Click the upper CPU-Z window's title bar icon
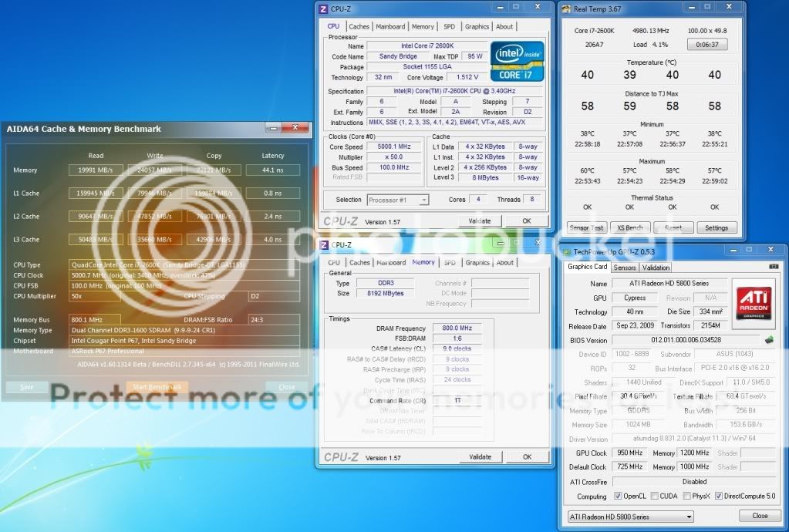This screenshot has width=789, height=532. [x=324, y=8]
